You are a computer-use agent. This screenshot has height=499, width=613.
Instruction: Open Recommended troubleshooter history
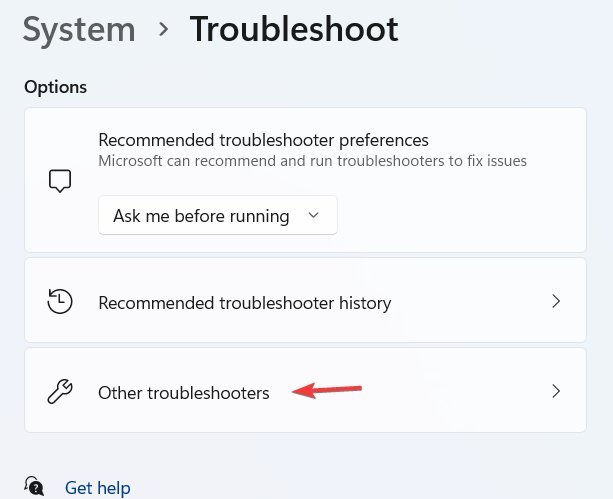coord(244,302)
